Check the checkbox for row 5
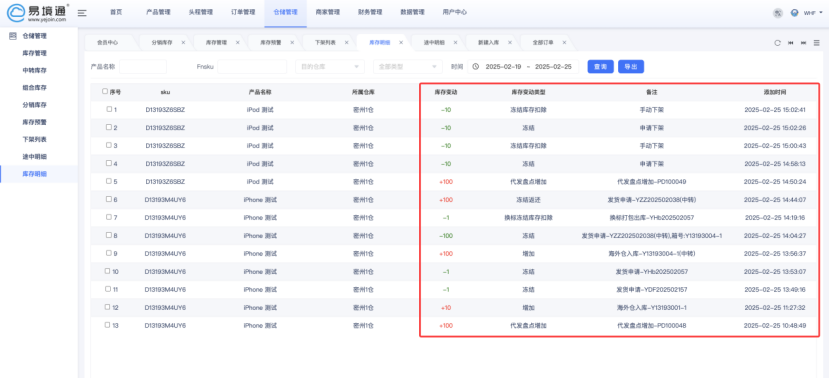 coord(109,181)
